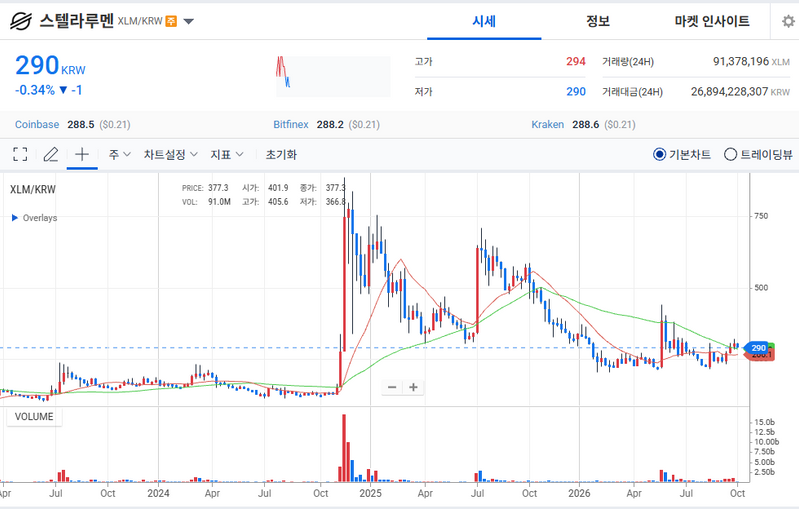Click the 15.0b volume axis label
Viewport: 799px width, 509px height.
click(764, 422)
